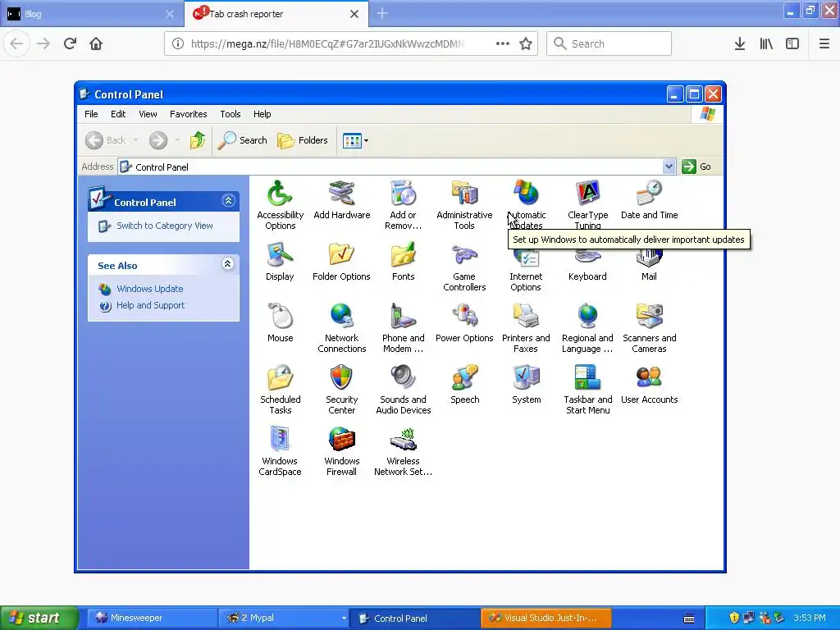Click the browser Search box
This screenshot has width=840, height=630.
(x=609, y=43)
